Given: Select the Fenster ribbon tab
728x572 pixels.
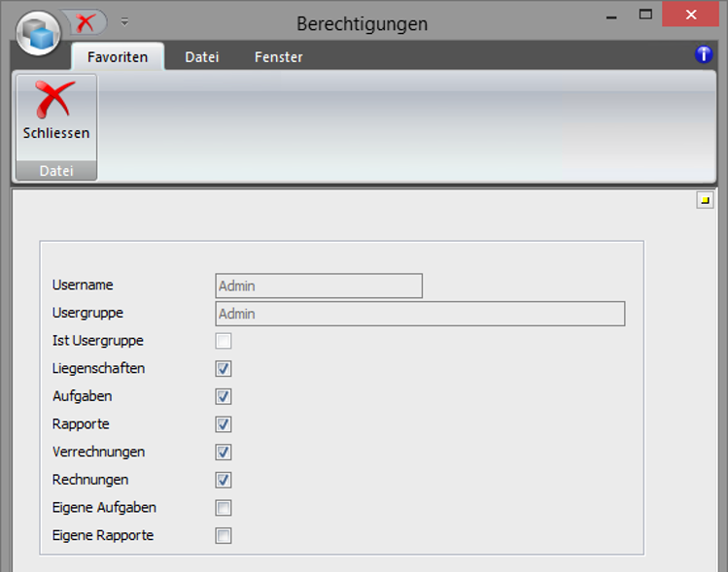Looking at the screenshot, I should 279,57.
